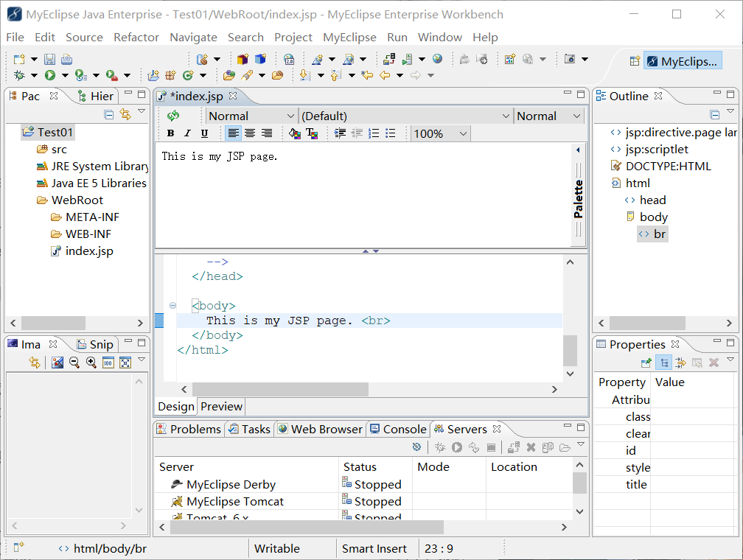This screenshot has width=743, height=560.
Task: Switch to the Hierarchy tab
Action: (x=96, y=97)
